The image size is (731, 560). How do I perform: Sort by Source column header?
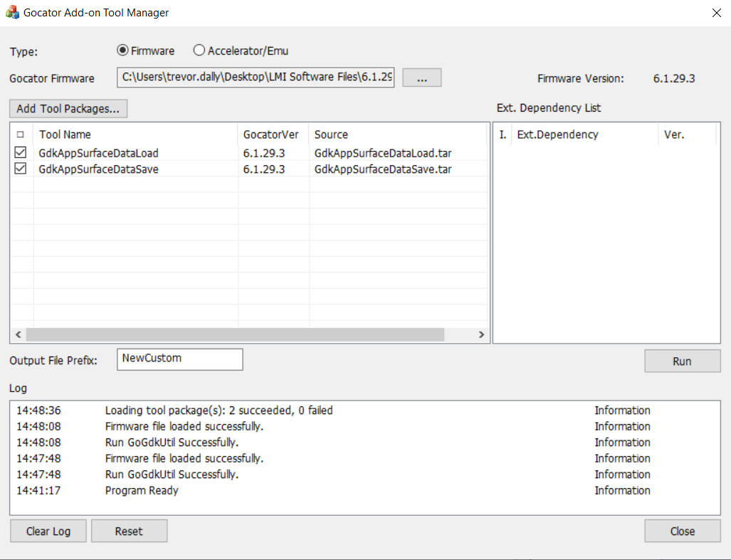click(397, 134)
